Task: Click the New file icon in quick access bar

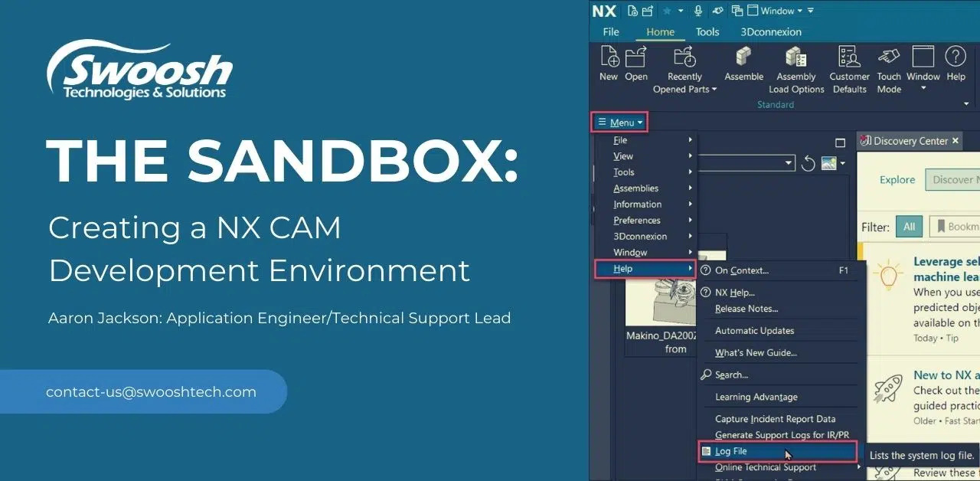Action: point(632,11)
